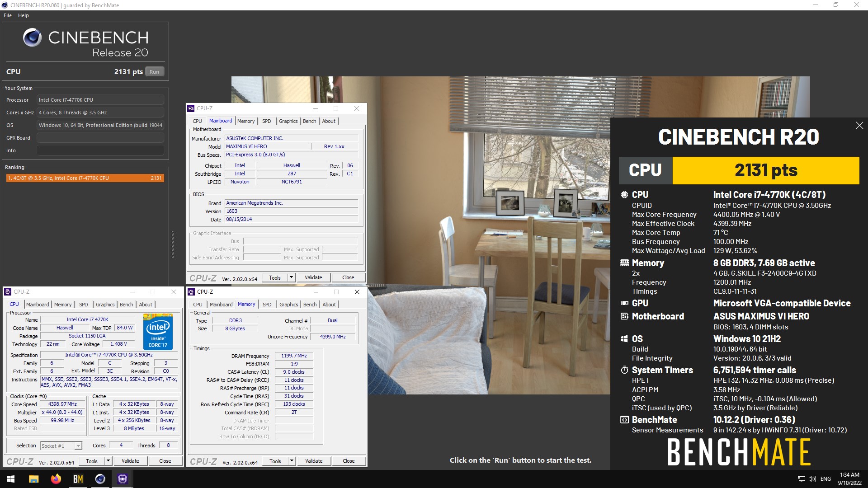Viewport: 868px width, 488px height.
Task: Open About tab in Mainboard CPU-Z window
Action: tap(329, 121)
